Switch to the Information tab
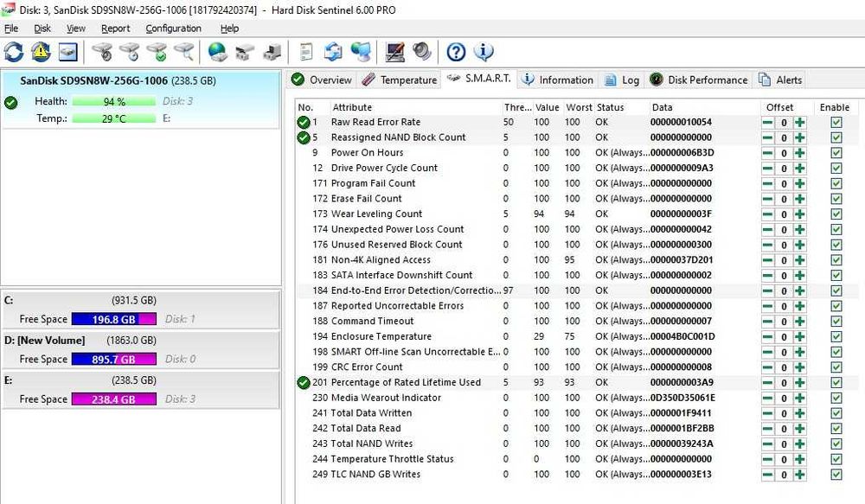The image size is (865, 504). coord(558,80)
